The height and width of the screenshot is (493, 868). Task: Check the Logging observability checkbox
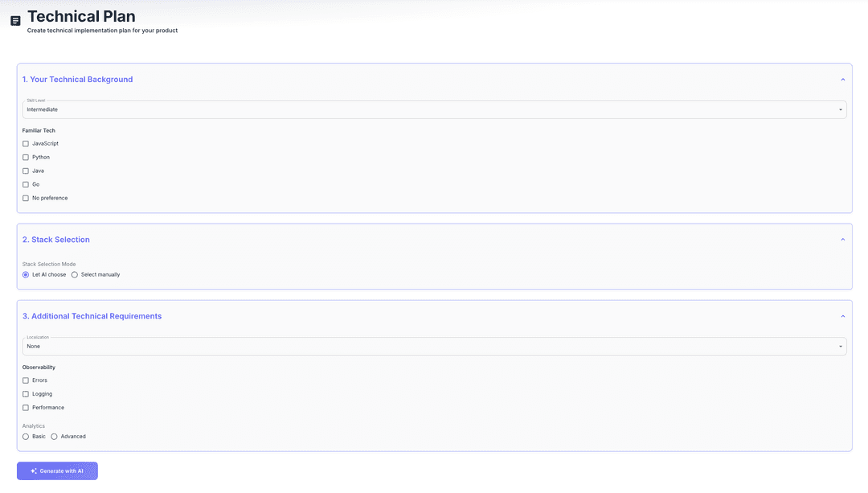pos(26,394)
